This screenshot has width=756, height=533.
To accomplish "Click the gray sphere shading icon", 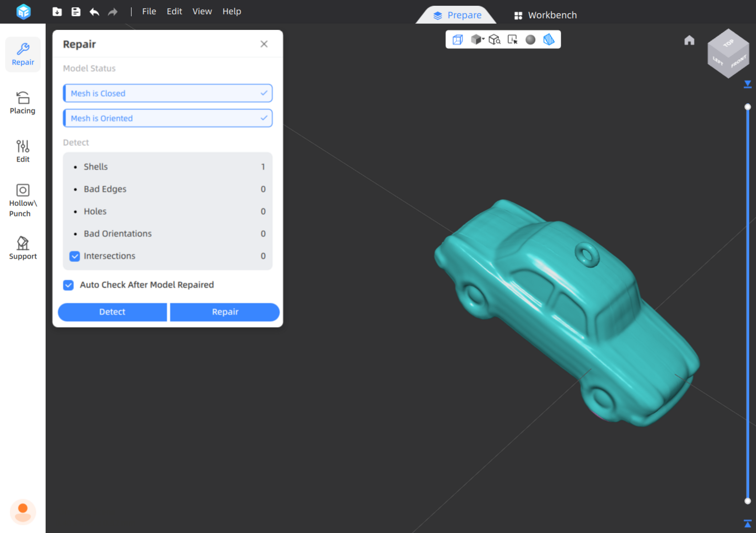I will [x=530, y=39].
